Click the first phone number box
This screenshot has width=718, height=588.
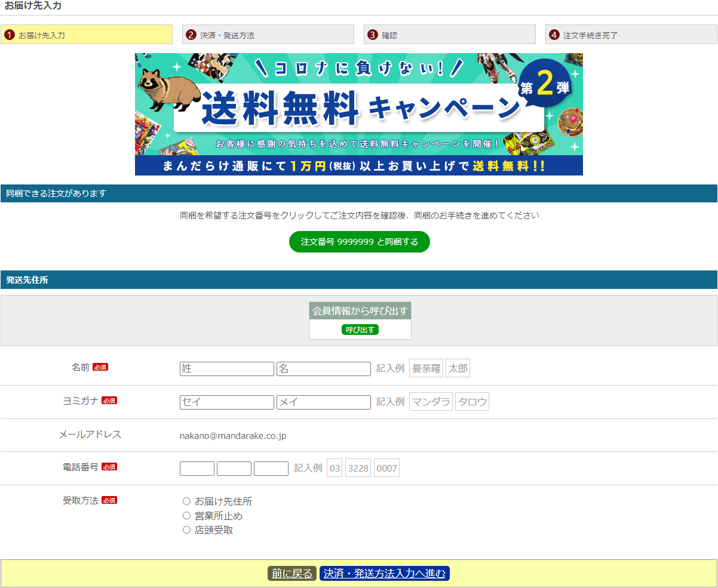(x=197, y=469)
